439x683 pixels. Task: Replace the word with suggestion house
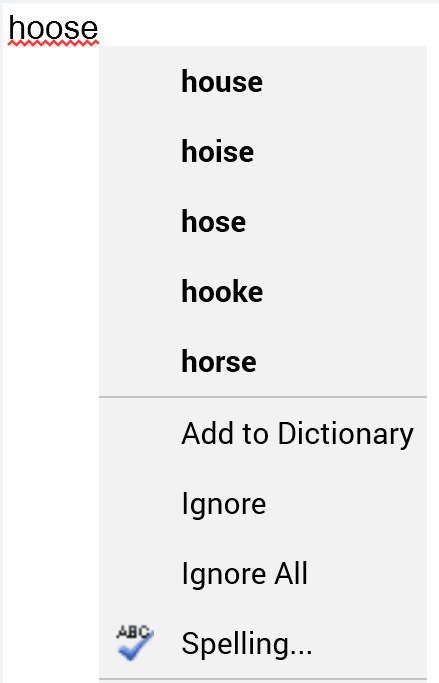tap(263, 81)
